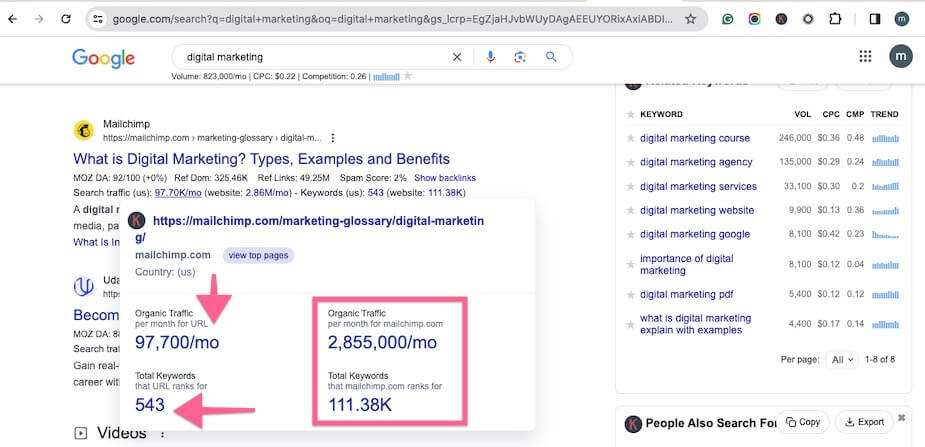Click the Copy button

coord(803,422)
